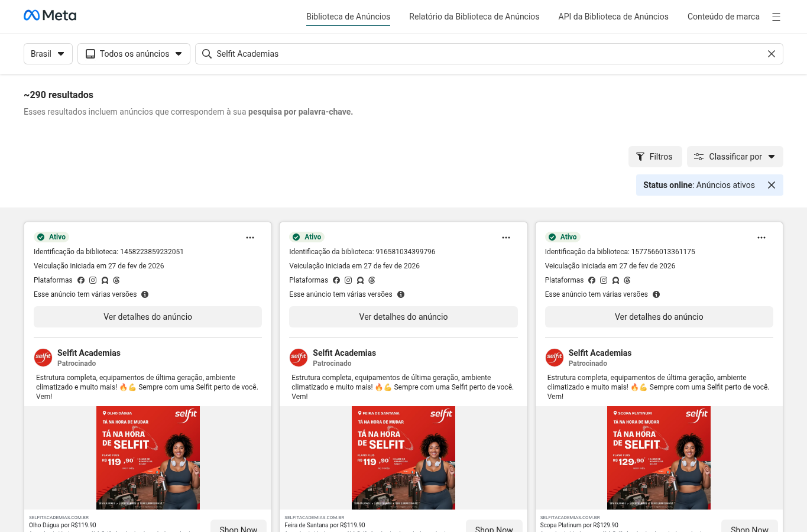Click Shop Now on the Scopa Platinum ad
The width and height of the screenshot is (807, 532).
click(750, 527)
